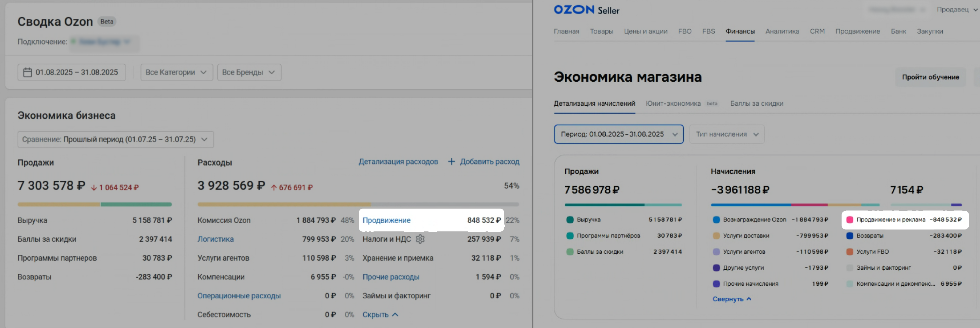Open settings gear next to Налоги и НДС
Viewport: 980px width, 328px height.
coord(420,239)
